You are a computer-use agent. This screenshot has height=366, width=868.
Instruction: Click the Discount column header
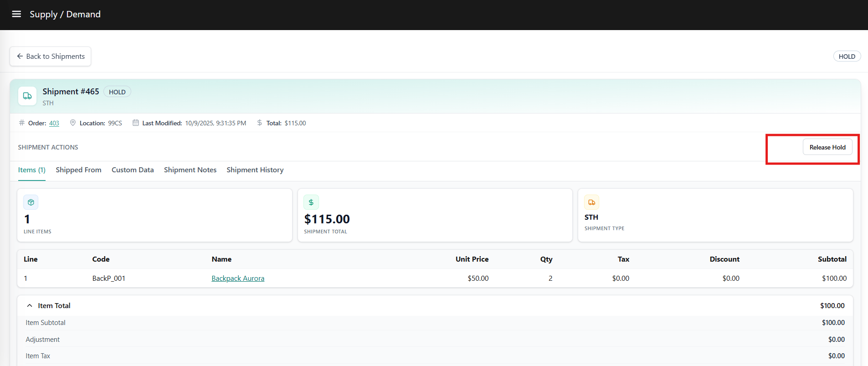pos(724,259)
